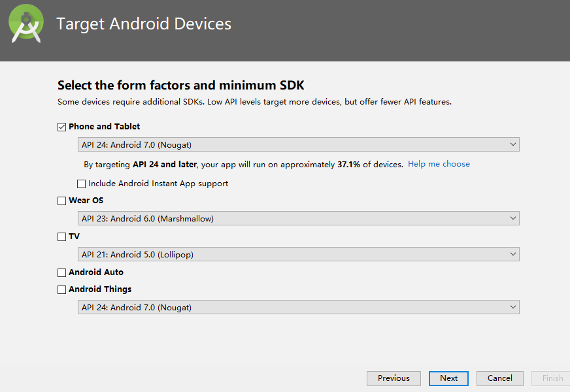The width and height of the screenshot is (570, 392).
Task: Expand Android Things API level dropdown
Action: click(299, 307)
